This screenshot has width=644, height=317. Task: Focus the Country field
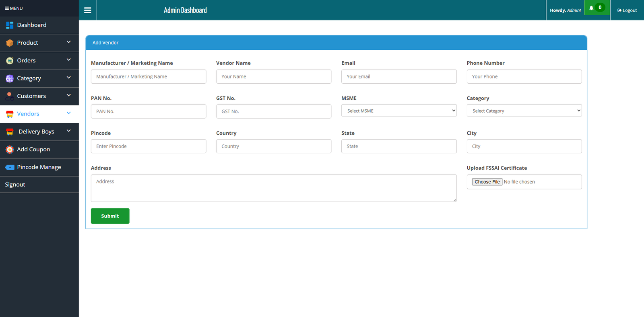tap(274, 146)
